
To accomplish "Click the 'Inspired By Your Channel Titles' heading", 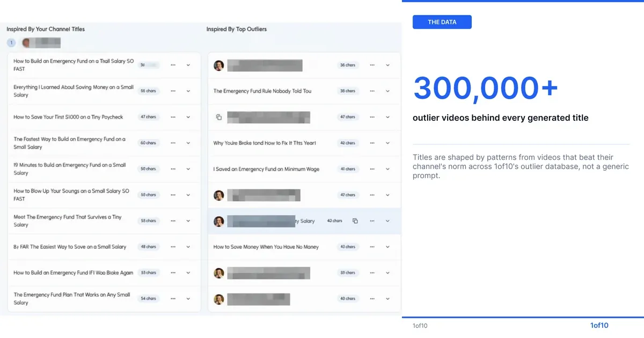I will pos(46,29).
